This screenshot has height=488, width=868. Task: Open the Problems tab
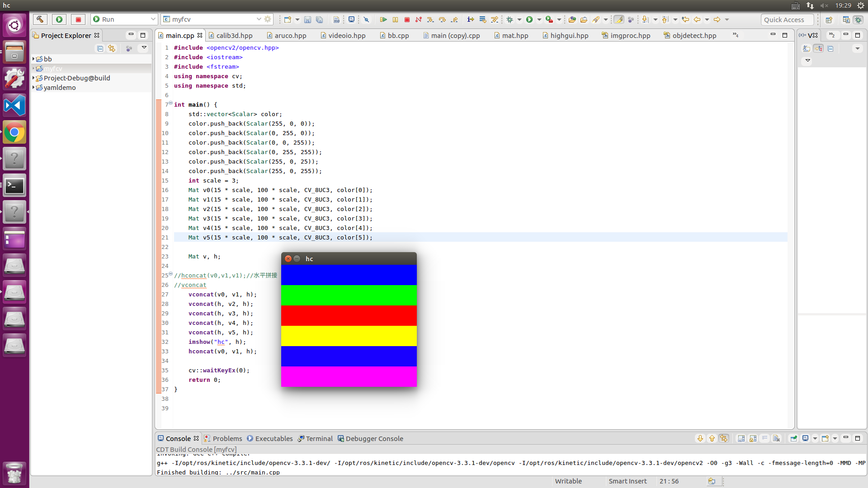pos(227,439)
